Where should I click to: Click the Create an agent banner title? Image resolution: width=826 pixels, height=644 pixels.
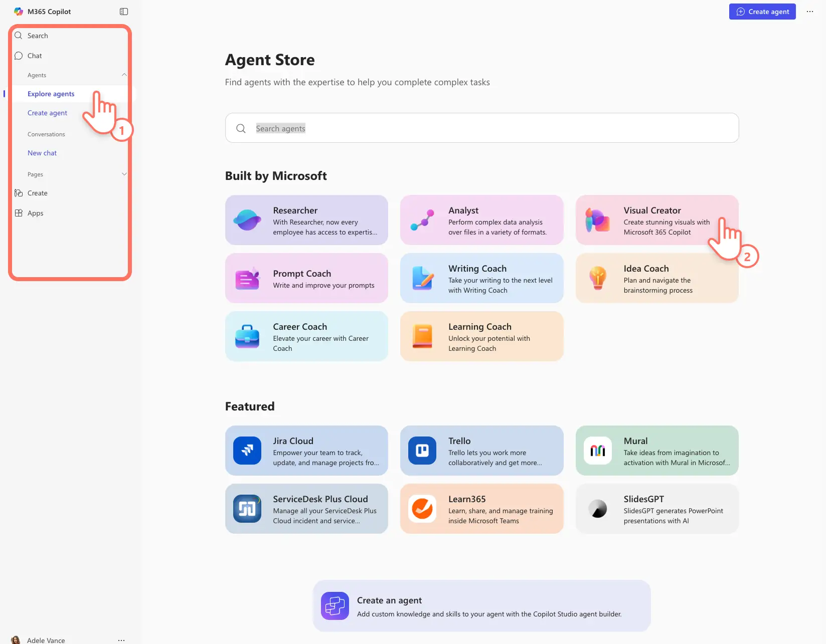pyautogui.click(x=389, y=600)
